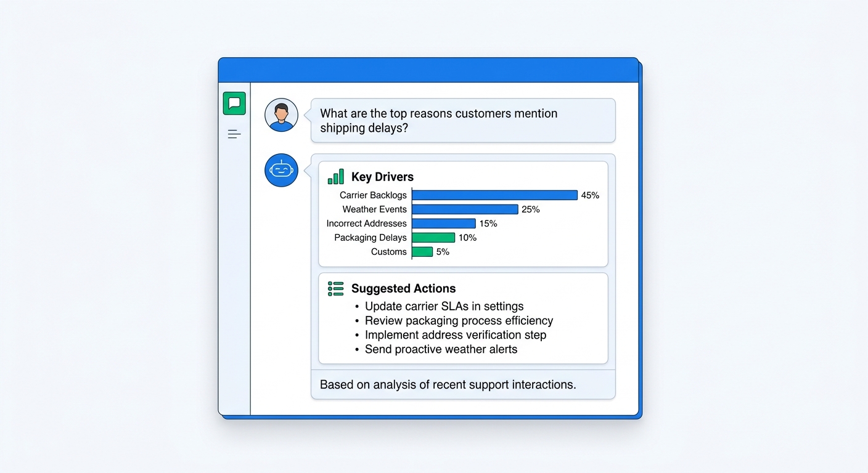Image resolution: width=868 pixels, height=473 pixels.
Task: Click the Suggested Actions heading
Action: (x=404, y=289)
